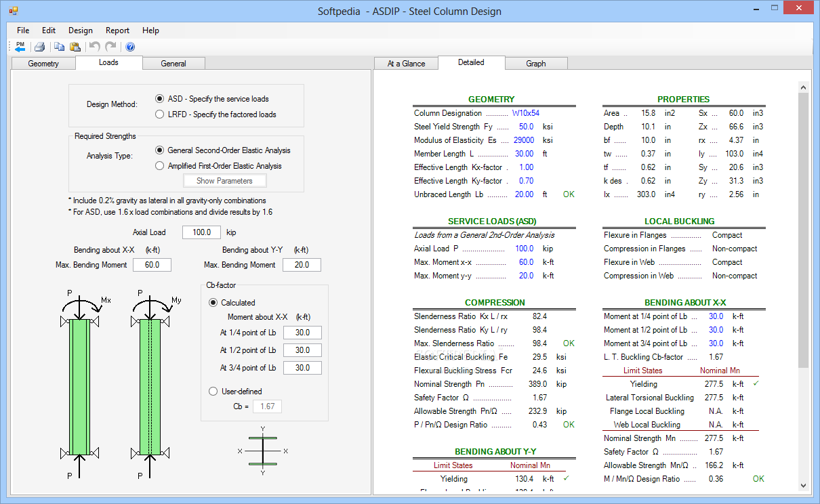Click the I-beam cross-section axis diagram

(x=262, y=450)
